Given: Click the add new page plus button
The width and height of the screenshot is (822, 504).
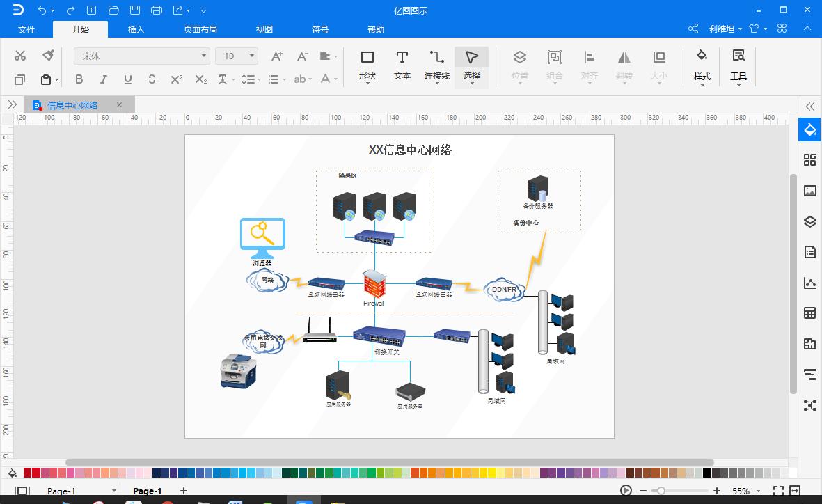Looking at the screenshot, I should (x=184, y=491).
